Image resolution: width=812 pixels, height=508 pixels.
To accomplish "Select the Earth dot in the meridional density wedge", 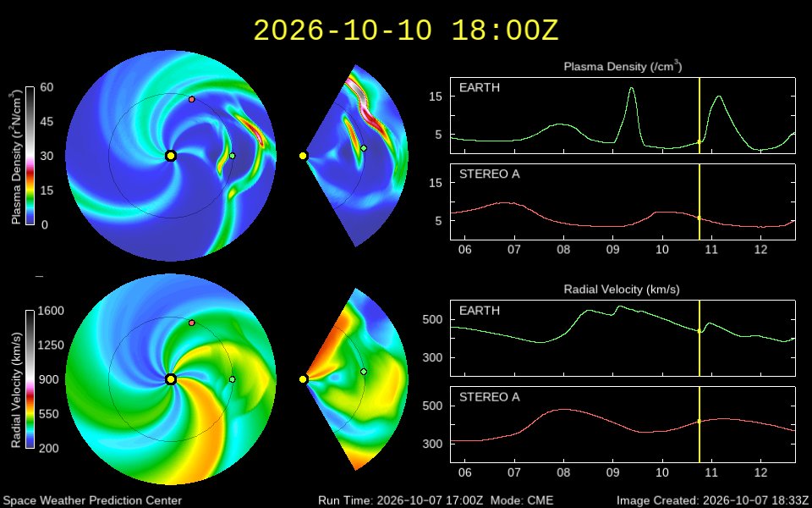I will [x=364, y=148].
